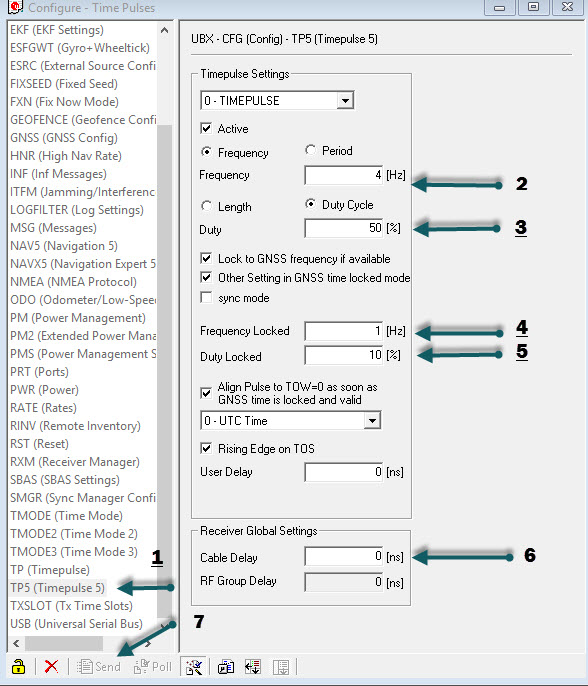This screenshot has height=686, width=588.
Task: Click the document copy icon in toolbar
Action: pos(226,667)
